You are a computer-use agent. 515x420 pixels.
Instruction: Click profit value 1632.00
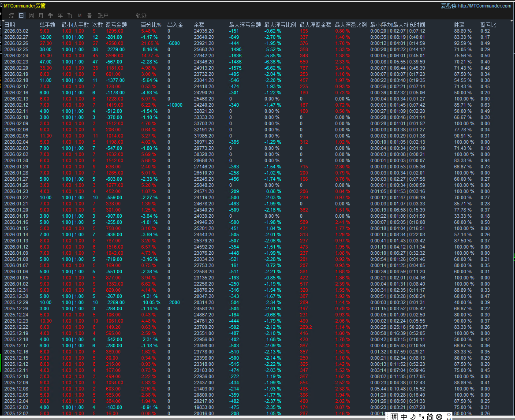click(114, 154)
